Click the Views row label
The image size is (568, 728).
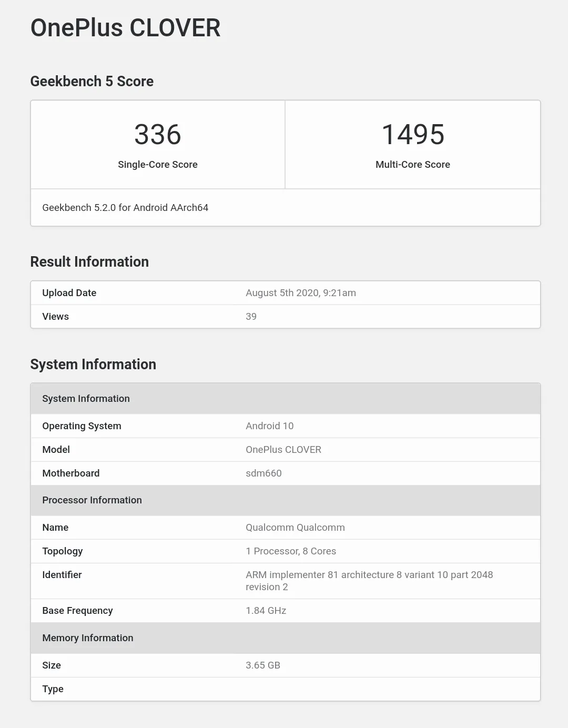pos(56,317)
